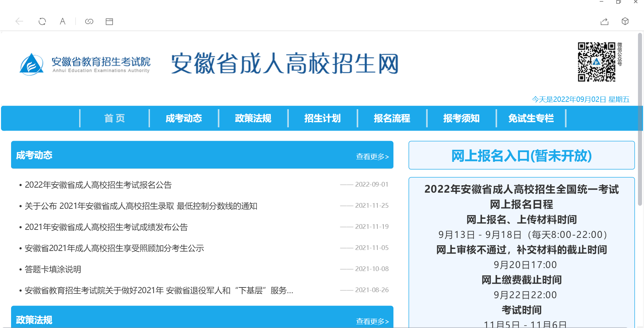644x328 pixels.
Task: Open 2022年安徽省成人高校招生考试报名公告 link
Action: pos(98,185)
